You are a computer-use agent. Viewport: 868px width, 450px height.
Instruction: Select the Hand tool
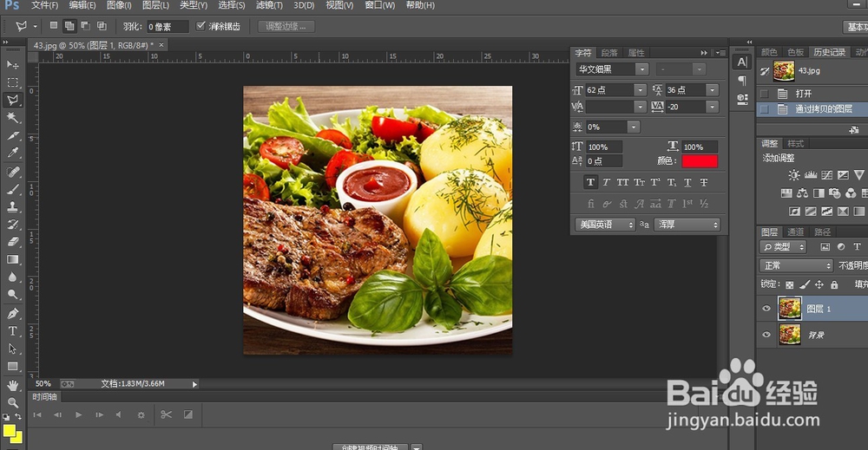[x=12, y=385]
